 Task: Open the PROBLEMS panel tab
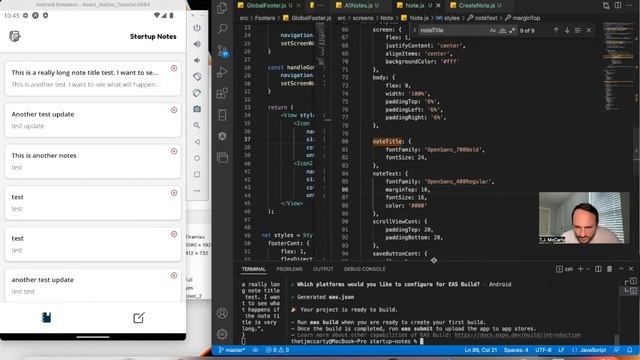(289, 269)
